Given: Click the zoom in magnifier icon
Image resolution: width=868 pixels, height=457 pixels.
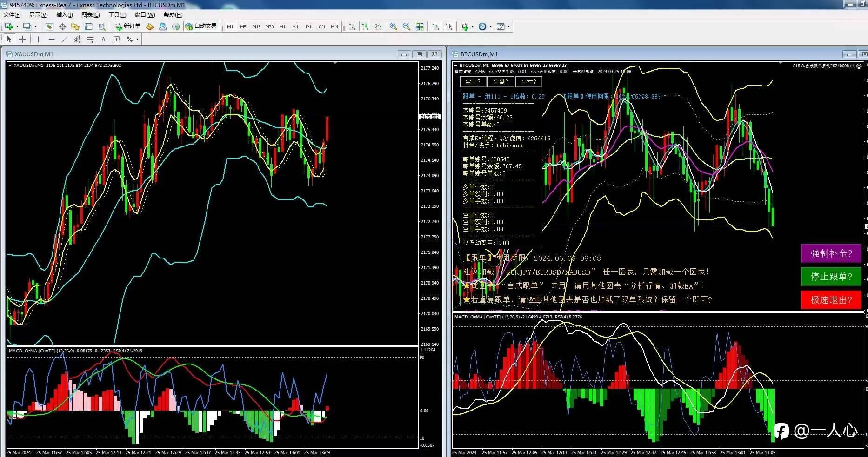Looking at the screenshot, I should click(x=394, y=26).
